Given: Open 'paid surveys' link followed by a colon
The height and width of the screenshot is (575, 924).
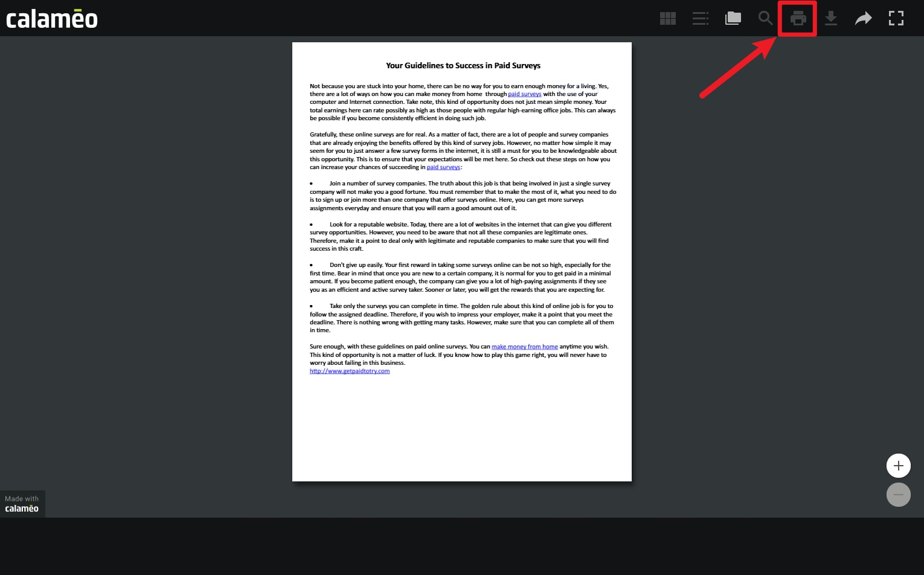Looking at the screenshot, I should pyautogui.click(x=443, y=167).
